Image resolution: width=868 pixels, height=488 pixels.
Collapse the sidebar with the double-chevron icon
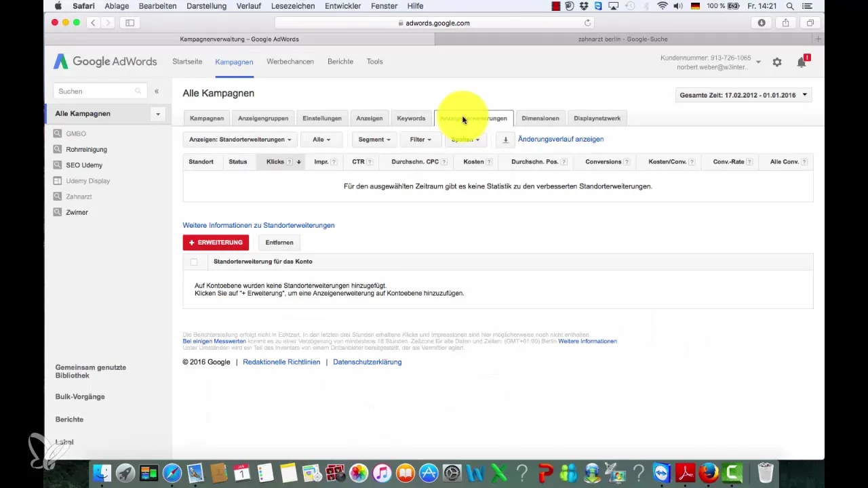click(157, 91)
